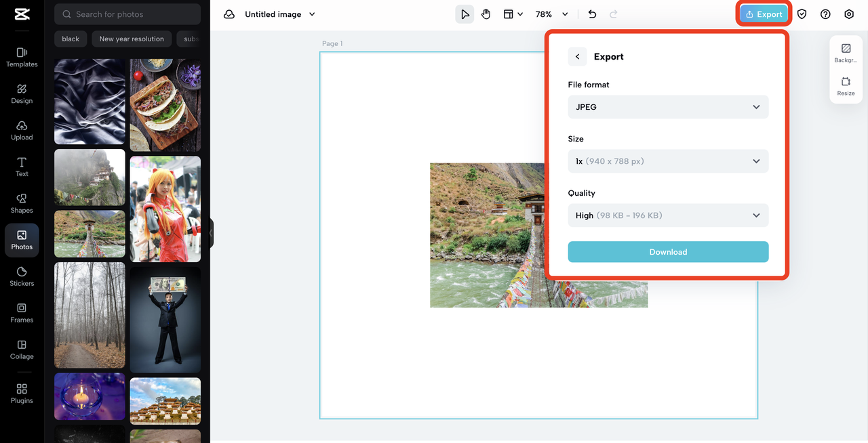Select the foggy forest path photo
The height and width of the screenshot is (443, 868).
point(90,315)
